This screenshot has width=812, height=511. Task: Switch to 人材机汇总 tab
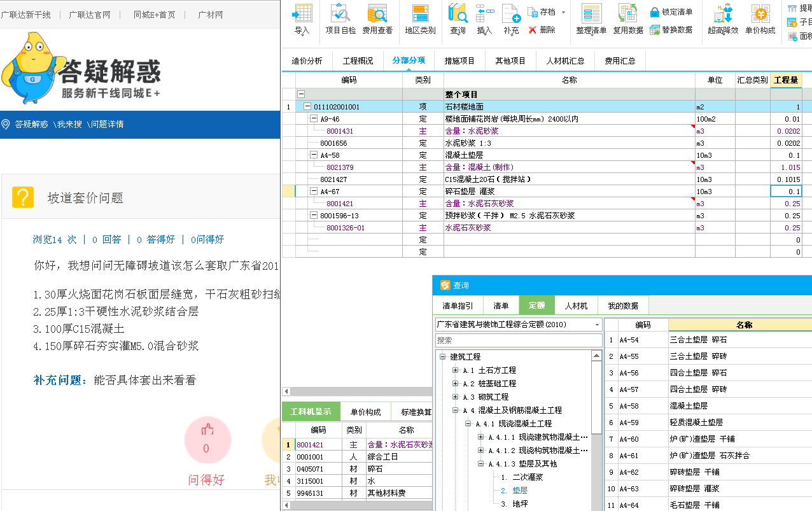565,61
